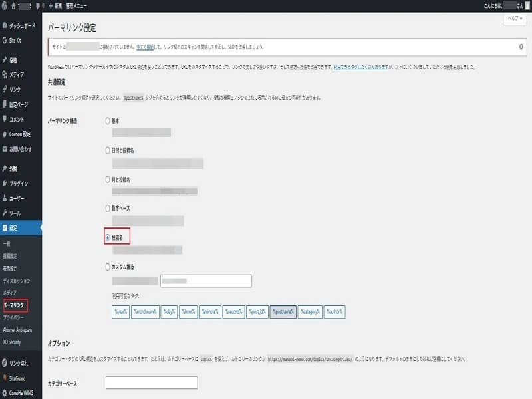Open プライバシー settings submenu item
This screenshot has height=399, width=532.
click(15, 318)
